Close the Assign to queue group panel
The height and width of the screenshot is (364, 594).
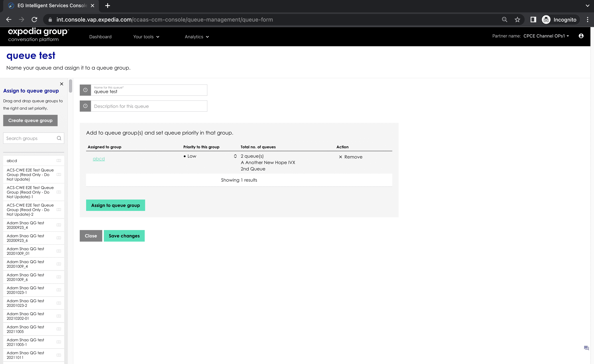click(61, 84)
